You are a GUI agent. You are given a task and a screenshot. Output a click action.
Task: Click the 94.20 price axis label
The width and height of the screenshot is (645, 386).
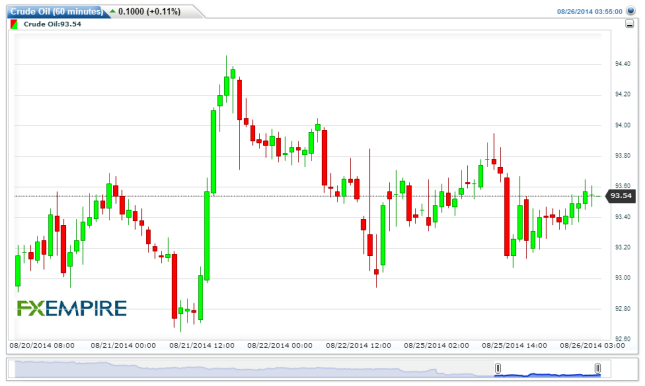click(622, 94)
